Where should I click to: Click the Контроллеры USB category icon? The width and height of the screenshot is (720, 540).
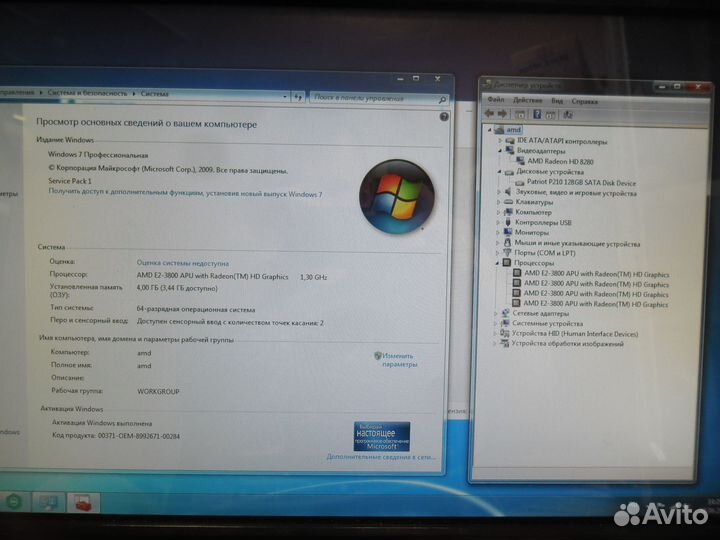(508, 222)
